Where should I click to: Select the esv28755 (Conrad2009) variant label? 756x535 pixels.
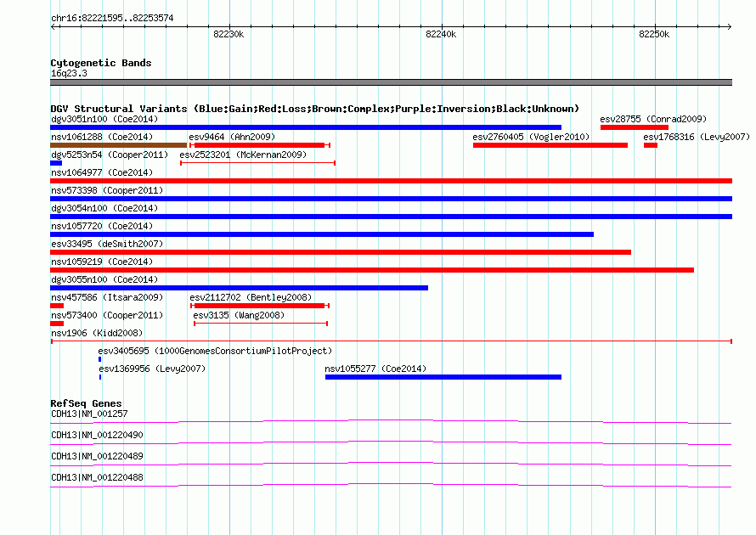pos(653,119)
